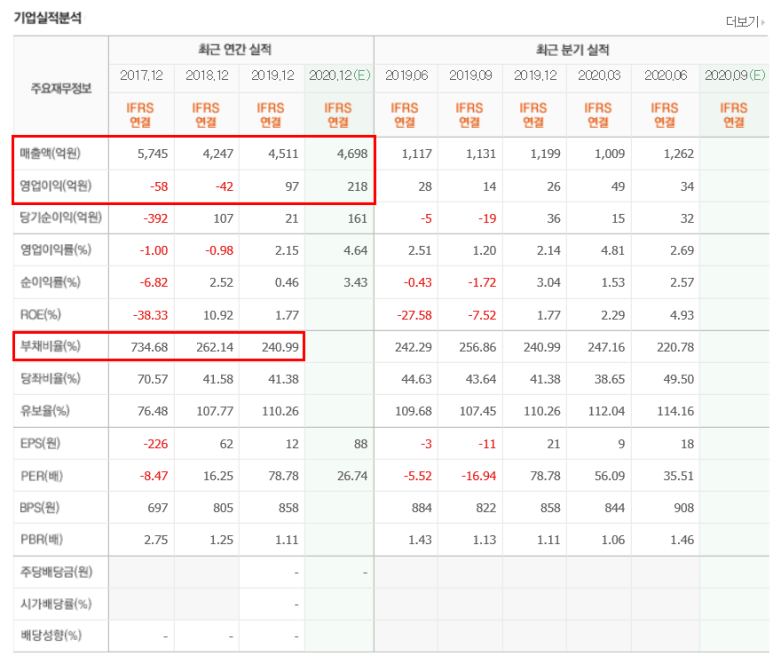Viewport: 773px width, 656px height.
Task: Click the 1,262 quarterly revenue value
Action: [678, 154]
